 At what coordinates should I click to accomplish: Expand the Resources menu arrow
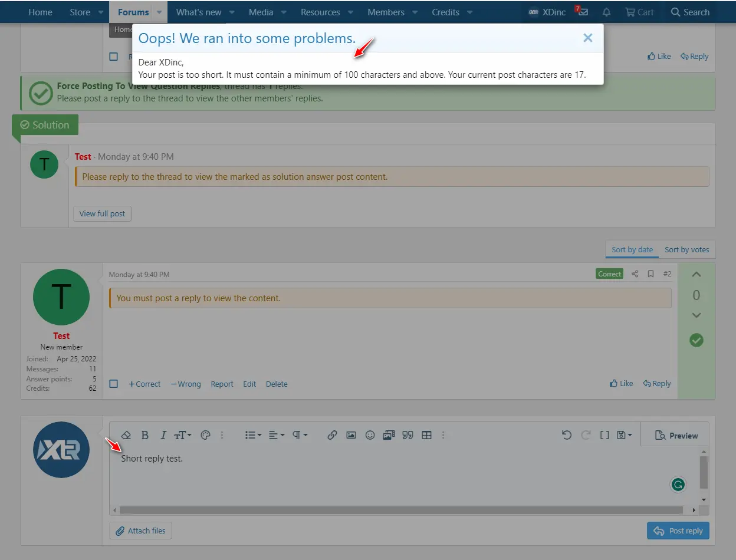click(x=350, y=12)
